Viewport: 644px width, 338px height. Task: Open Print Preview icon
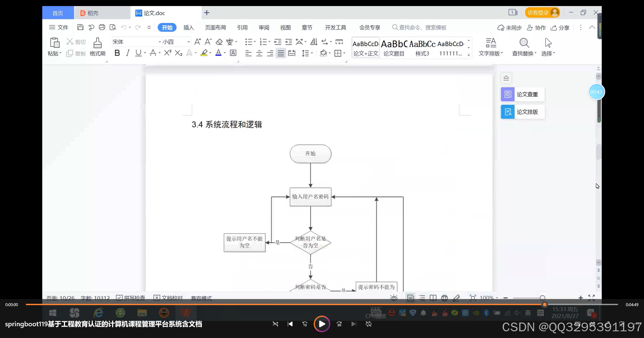(113, 27)
